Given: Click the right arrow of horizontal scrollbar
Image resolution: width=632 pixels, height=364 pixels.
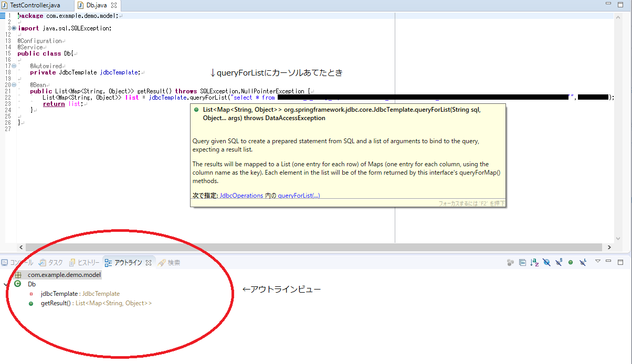Looking at the screenshot, I should 609,247.
